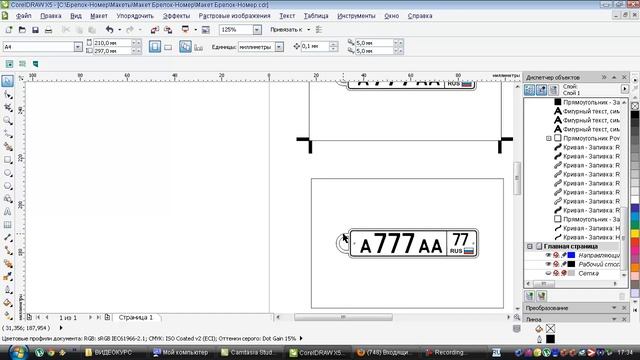Toggle Edit Across Layers in Object Manager

coord(541,90)
